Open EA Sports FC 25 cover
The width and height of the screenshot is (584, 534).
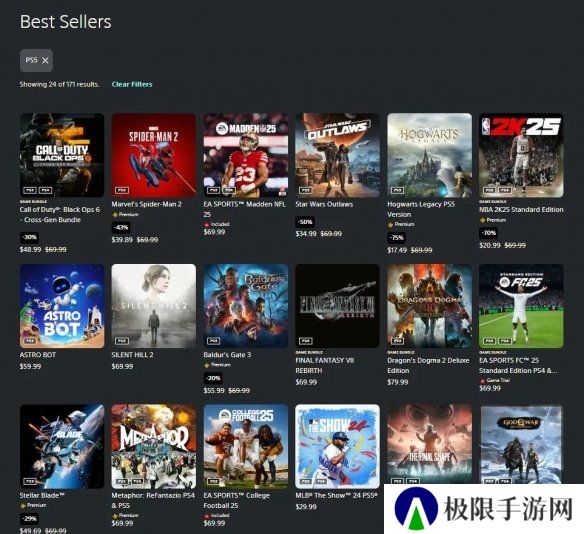521,306
